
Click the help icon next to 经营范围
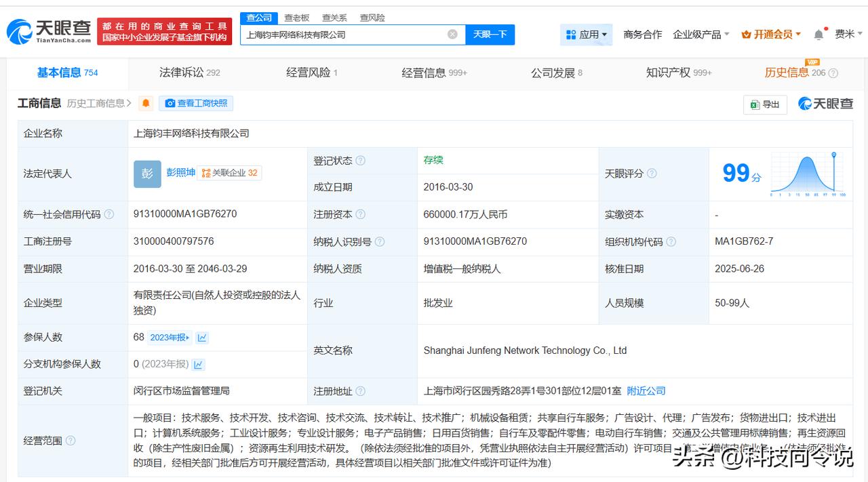pos(71,441)
